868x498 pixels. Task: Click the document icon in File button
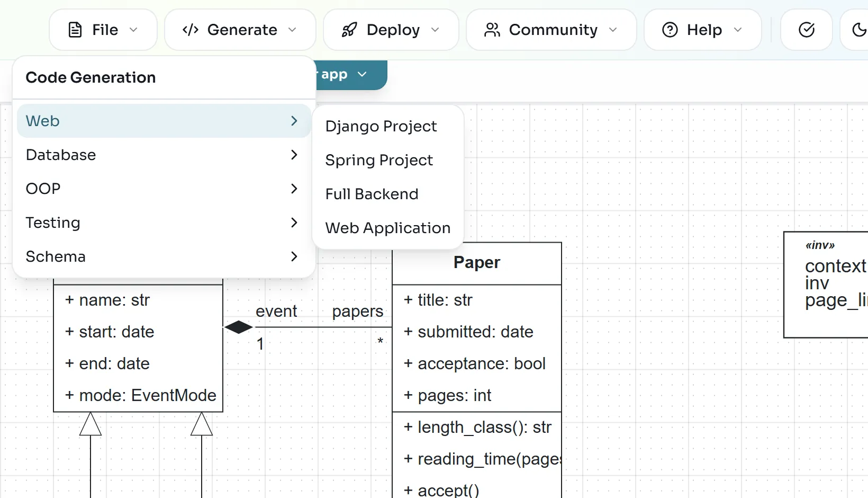point(76,30)
